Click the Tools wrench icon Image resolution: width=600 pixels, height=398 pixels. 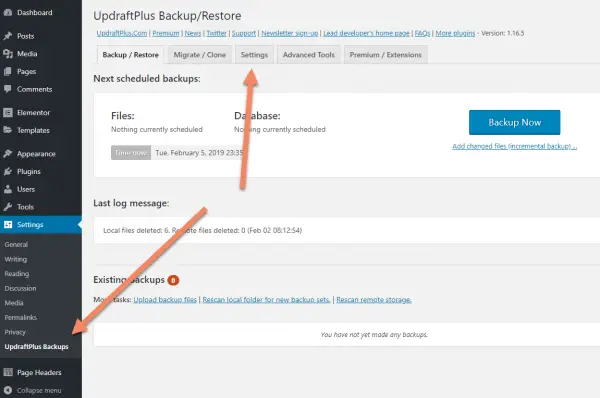pyautogui.click(x=8, y=207)
